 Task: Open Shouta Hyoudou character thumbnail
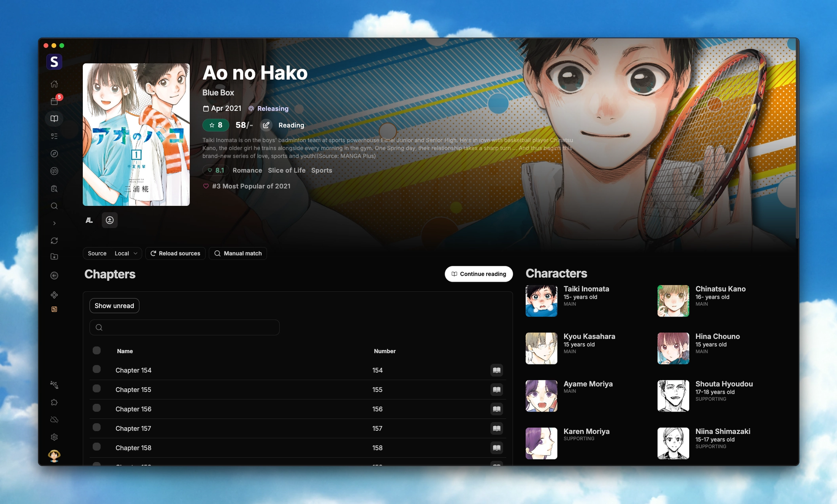(x=673, y=396)
